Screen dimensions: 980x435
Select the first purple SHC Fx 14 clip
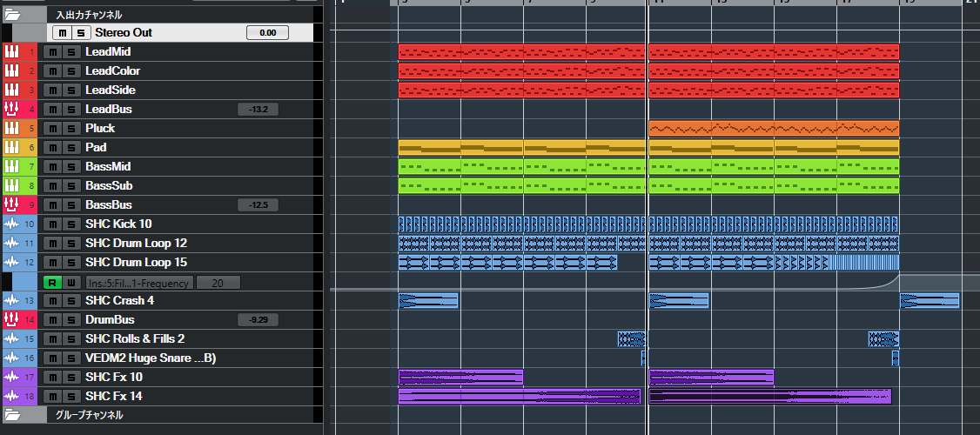520,396
